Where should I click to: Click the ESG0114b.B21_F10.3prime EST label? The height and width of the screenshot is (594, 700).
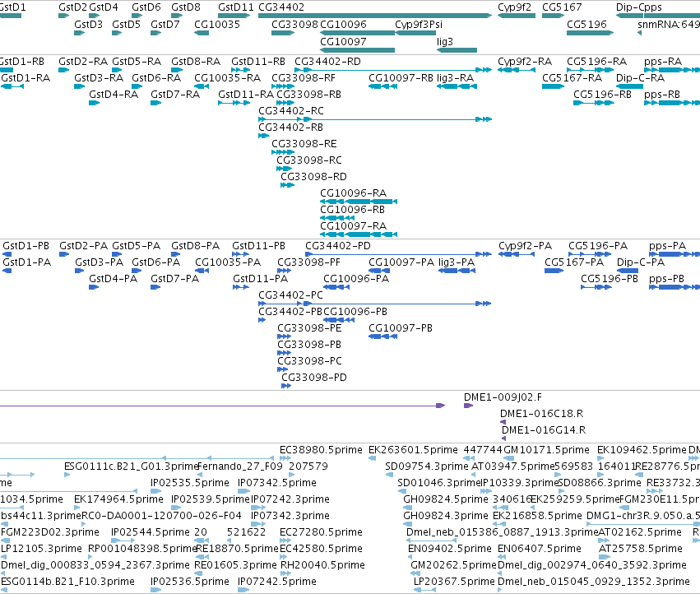(67, 582)
